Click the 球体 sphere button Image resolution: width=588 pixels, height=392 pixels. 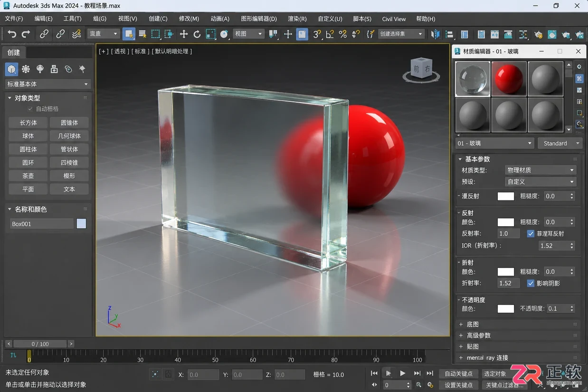click(x=28, y=136)
